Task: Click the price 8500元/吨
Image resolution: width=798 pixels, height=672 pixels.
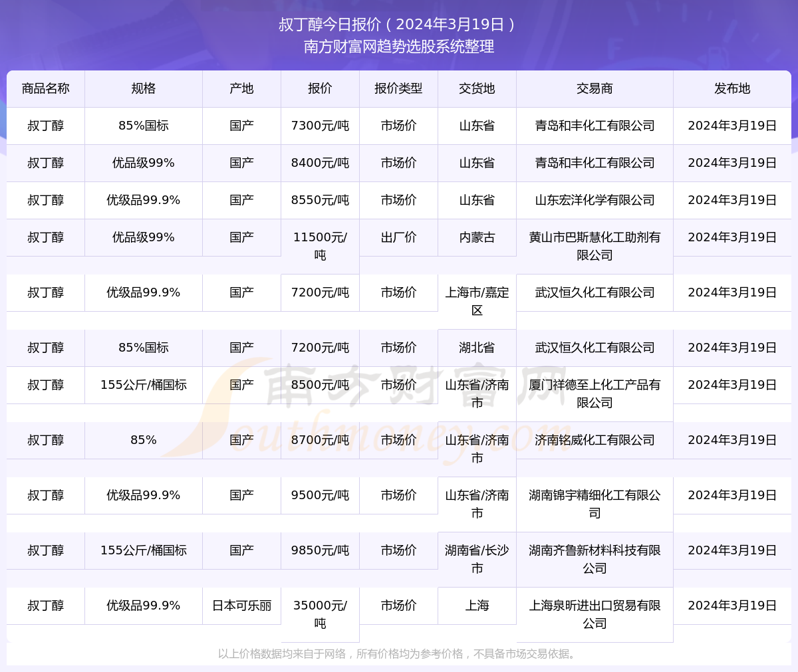Action: [x=320, y=385]
